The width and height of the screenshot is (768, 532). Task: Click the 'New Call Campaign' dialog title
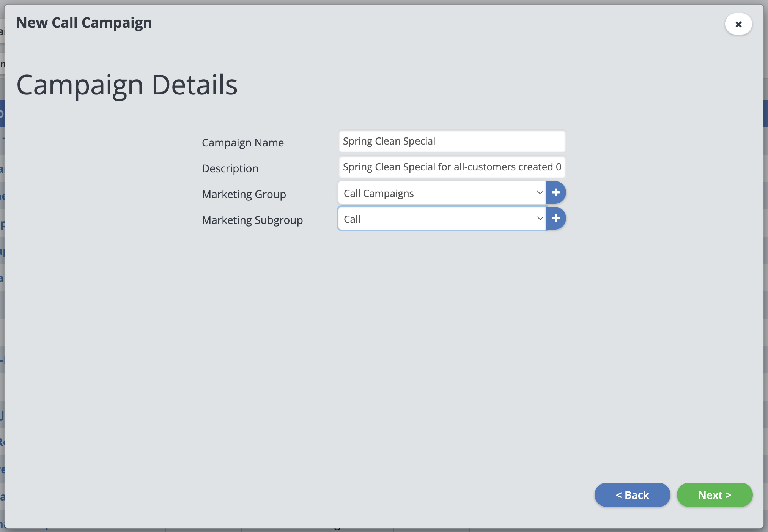click(84, 23)
